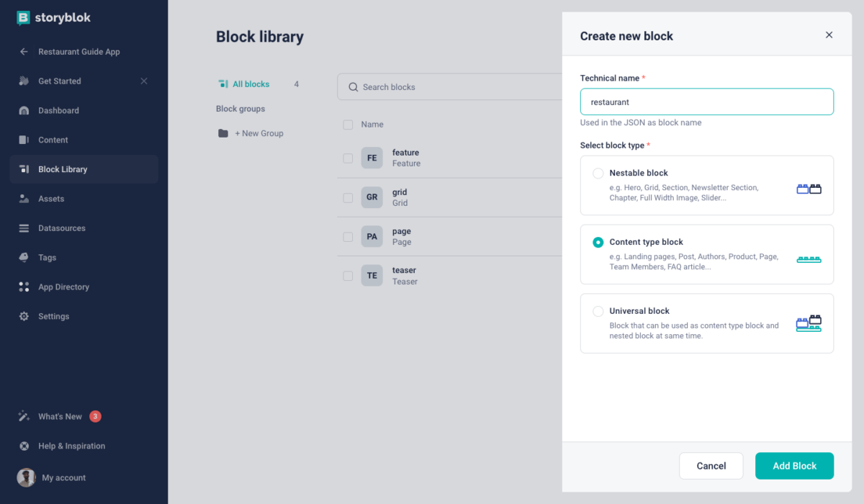864x504 pixels.
Task: Click the Assets icon in sidebar
Action: (x=24, y=199)
